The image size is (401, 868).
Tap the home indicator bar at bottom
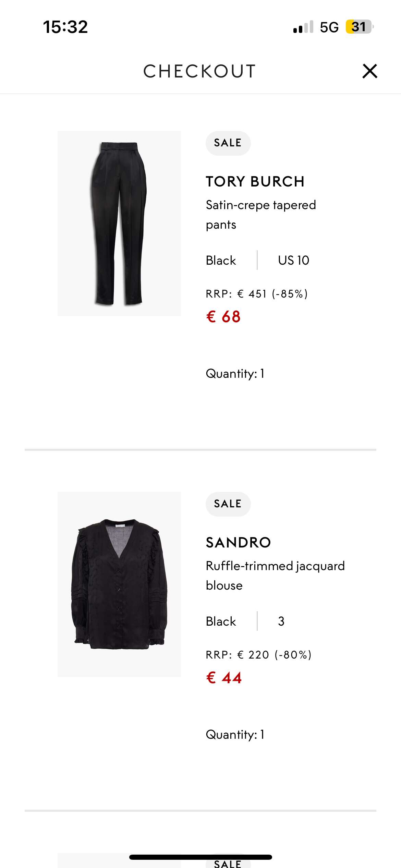(200, 857)
